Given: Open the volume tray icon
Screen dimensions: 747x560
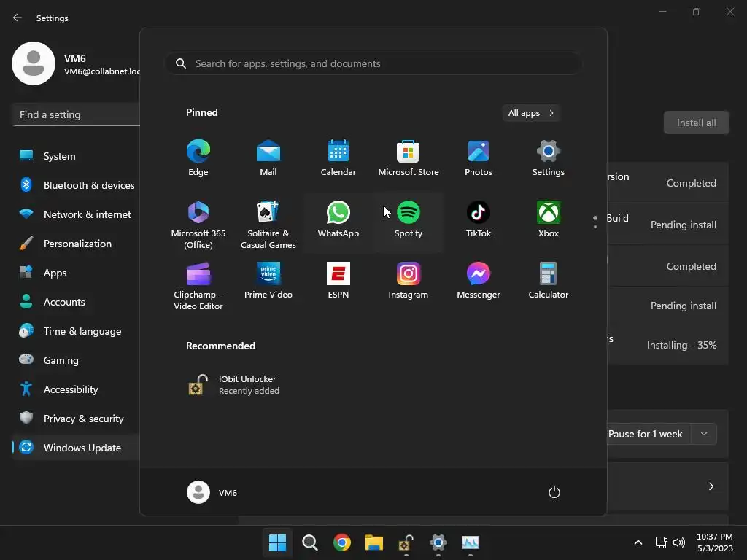Looking at the screenshot, I should click(x=679, y=542).
